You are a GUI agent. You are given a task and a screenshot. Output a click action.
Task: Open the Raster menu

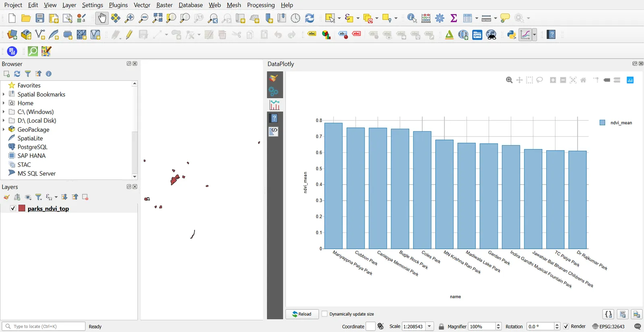coord(164,5)
